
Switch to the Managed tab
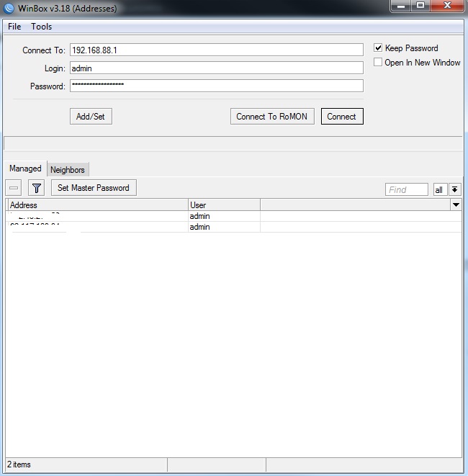pos(25,169)
